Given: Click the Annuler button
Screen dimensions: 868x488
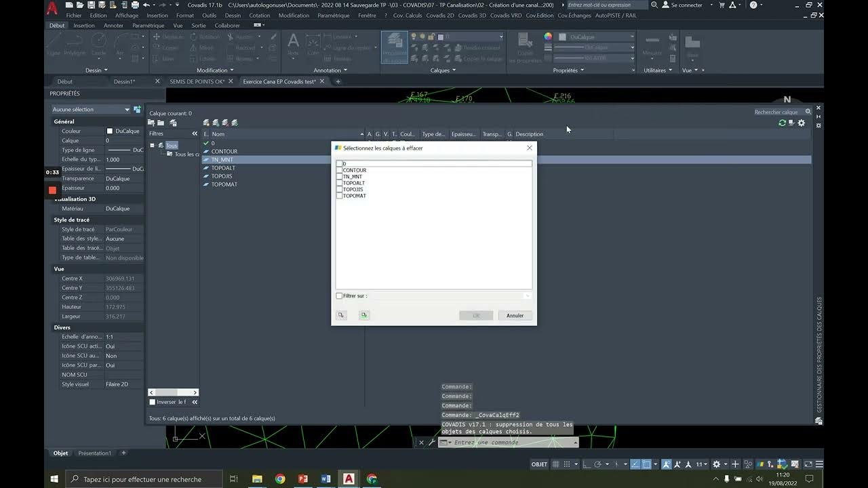Looking at the screenshot, I should (515, 315).
